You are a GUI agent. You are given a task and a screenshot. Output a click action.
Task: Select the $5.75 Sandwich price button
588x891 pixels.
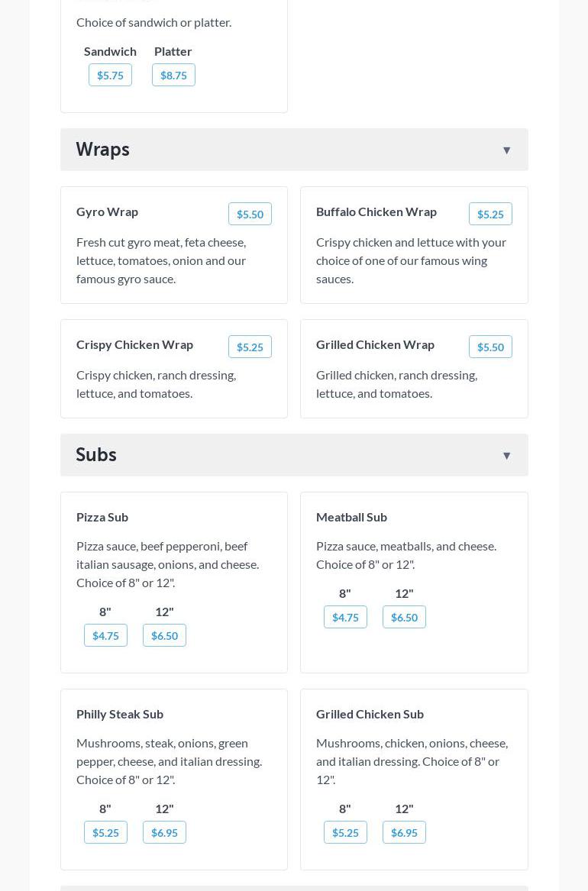point(110,75)
